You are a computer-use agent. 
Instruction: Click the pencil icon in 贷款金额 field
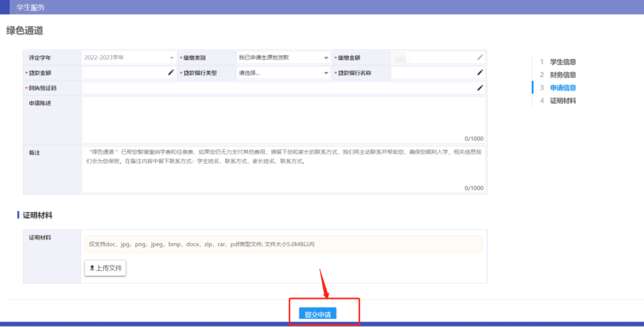(x=171, y=73)
